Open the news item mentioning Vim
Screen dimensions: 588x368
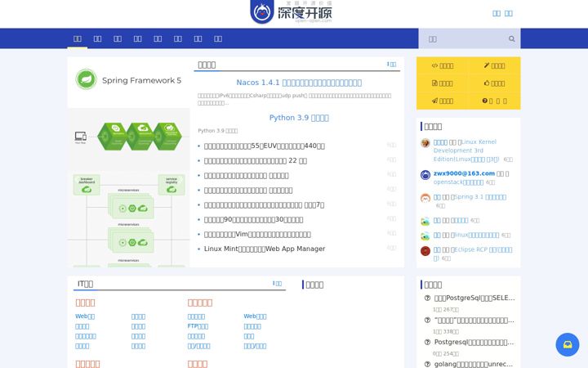pos(257,235)
